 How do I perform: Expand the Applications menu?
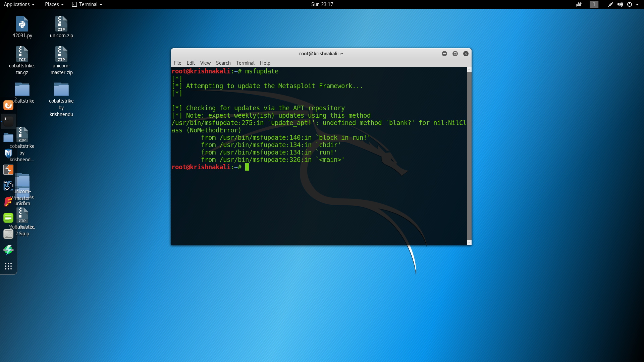(x=19, y=4)
